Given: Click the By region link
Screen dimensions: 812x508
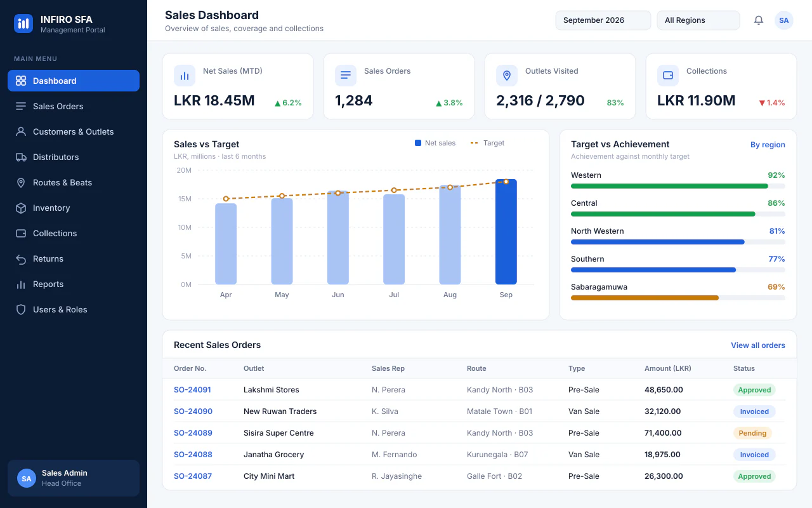Looking at the screenshot, I should pyautogui.click(x=768, y=145).
